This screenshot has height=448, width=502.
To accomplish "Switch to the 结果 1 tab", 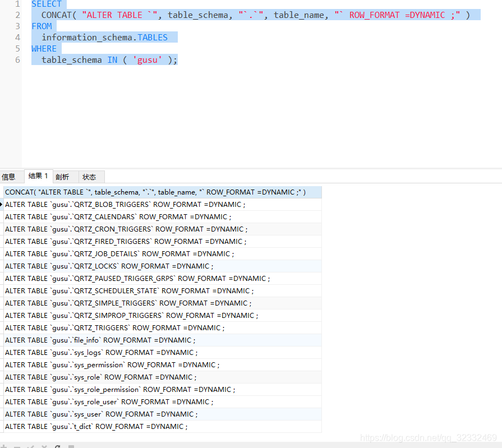I will (x=38, y=176).
